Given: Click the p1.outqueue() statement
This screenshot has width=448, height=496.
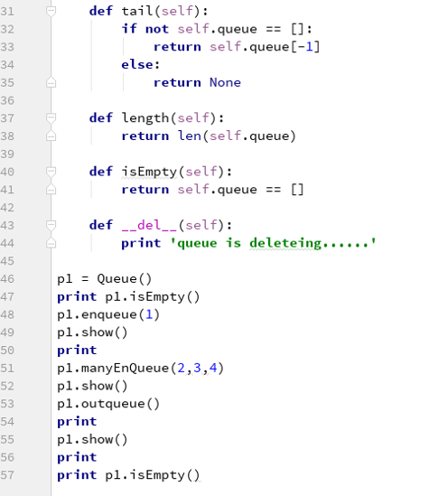Looking at the screenshot, I should coord(108,404).
